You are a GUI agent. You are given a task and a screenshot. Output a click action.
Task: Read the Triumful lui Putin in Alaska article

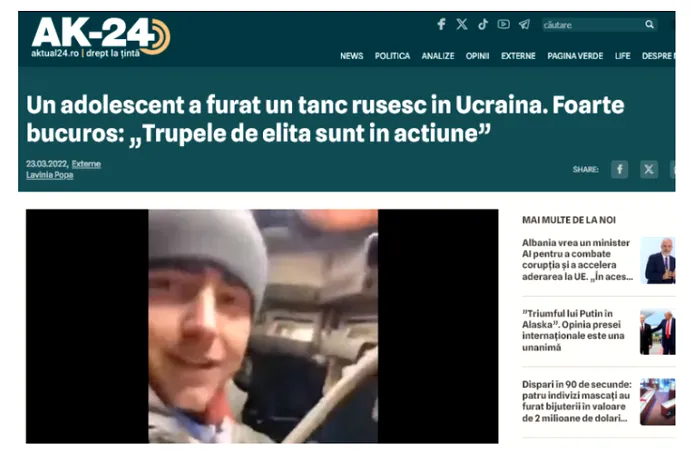573,331
